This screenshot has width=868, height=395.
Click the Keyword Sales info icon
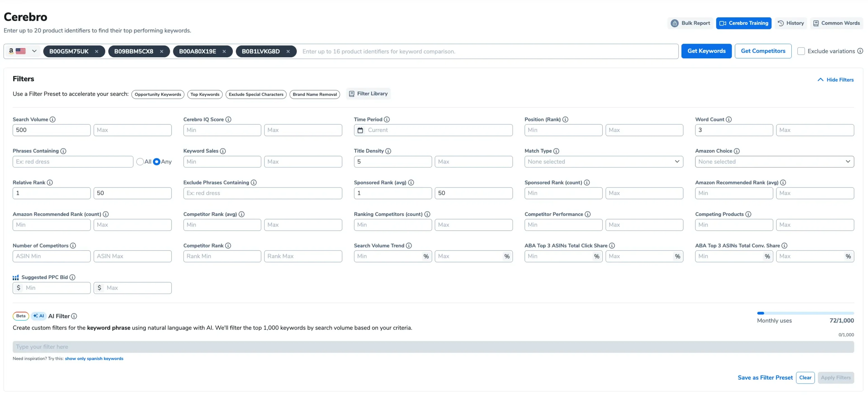point(223,151)
